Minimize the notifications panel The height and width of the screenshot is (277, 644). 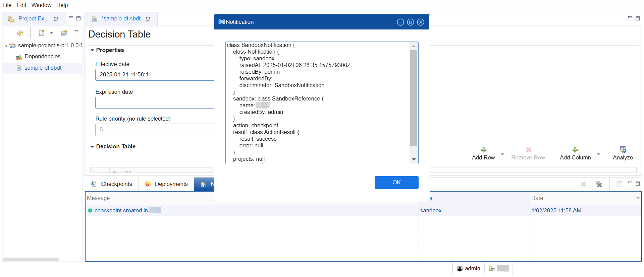point(630,183)
